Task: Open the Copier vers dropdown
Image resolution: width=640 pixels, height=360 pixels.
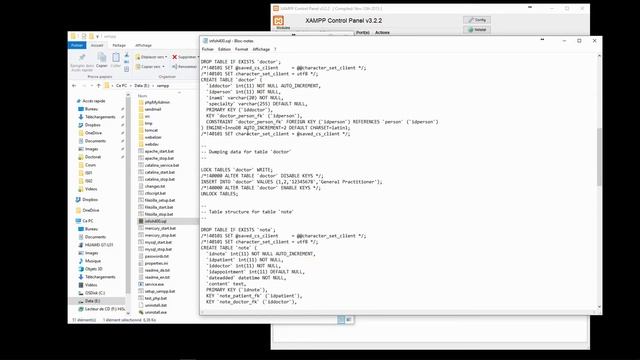Action: click(x=150, y=67)
